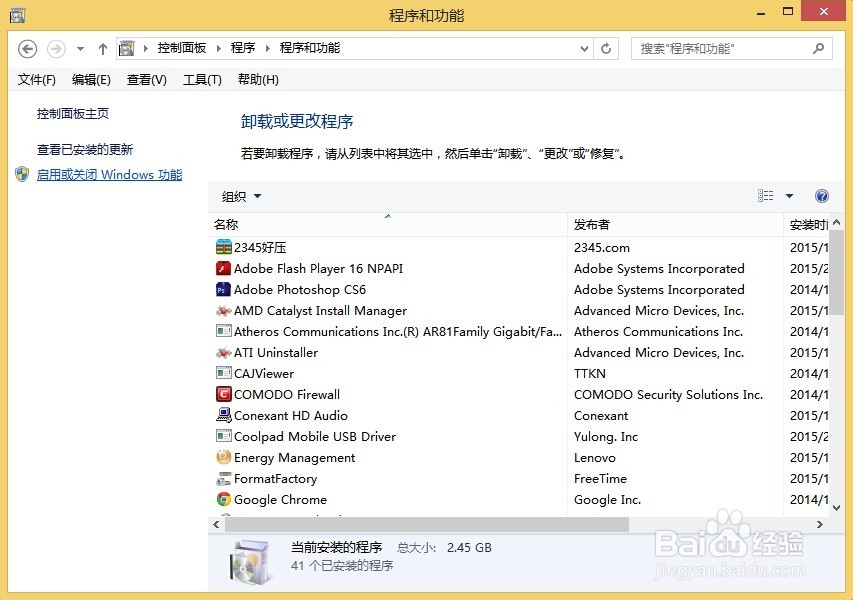Click 控制面板 in breadcrumb path
The height and width of the screenshot is (600, 853).
(182, 48)
